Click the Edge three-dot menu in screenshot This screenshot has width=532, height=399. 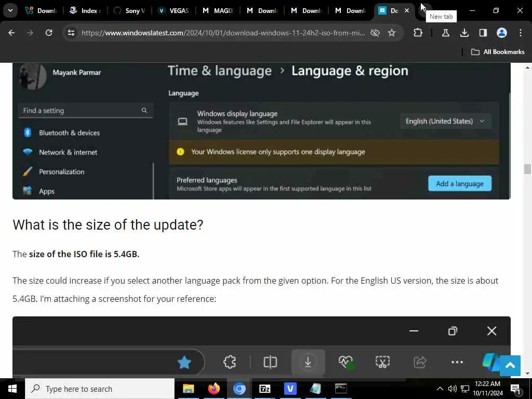pyautogui.click(x=457, y=362)
